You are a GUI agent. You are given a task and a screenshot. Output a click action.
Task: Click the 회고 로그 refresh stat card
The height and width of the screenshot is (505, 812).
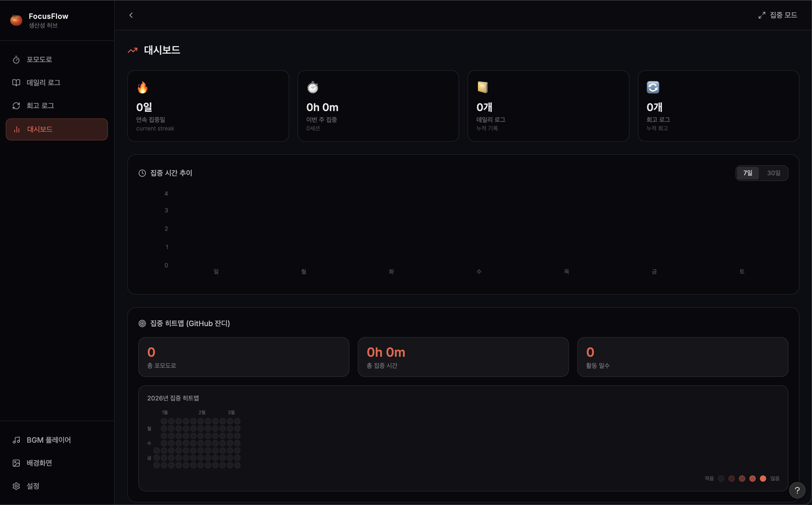click(718, 106)
